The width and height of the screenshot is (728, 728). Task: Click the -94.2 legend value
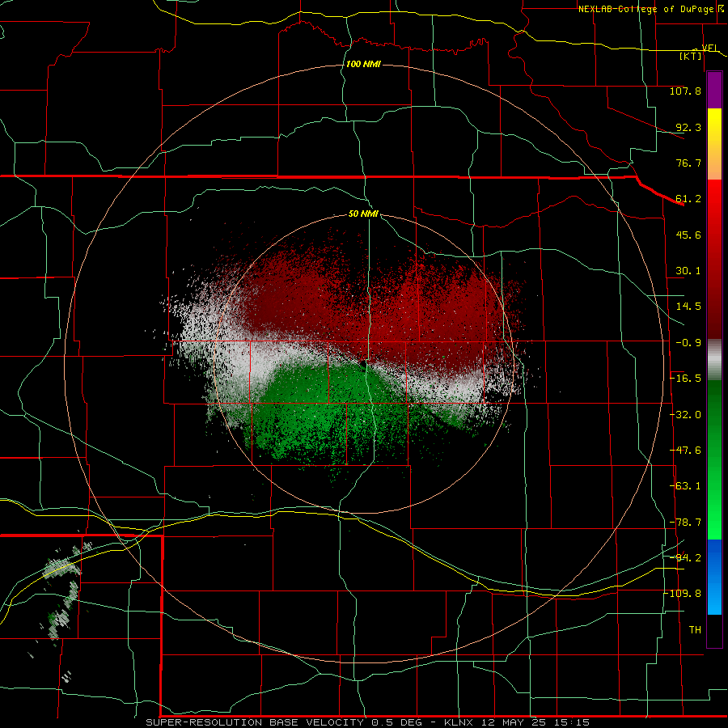(685, 558)
